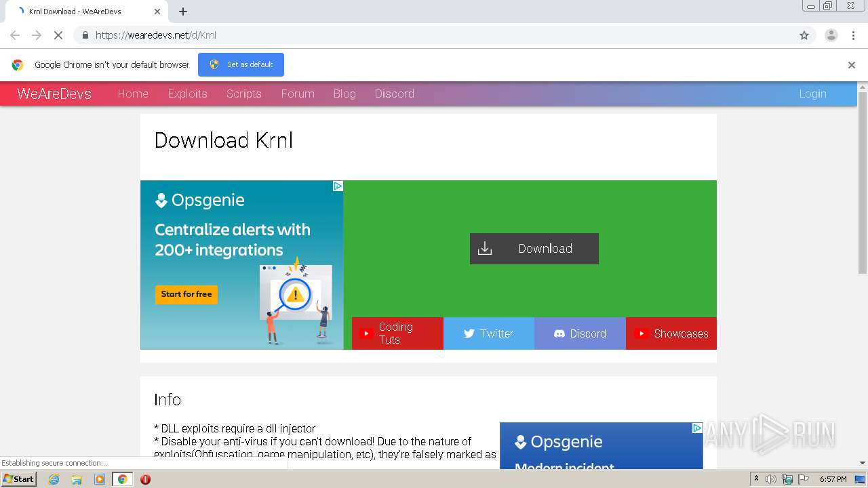Open File Explorer from the taskbar
This screenshot has width=868, height=488.
77,479
